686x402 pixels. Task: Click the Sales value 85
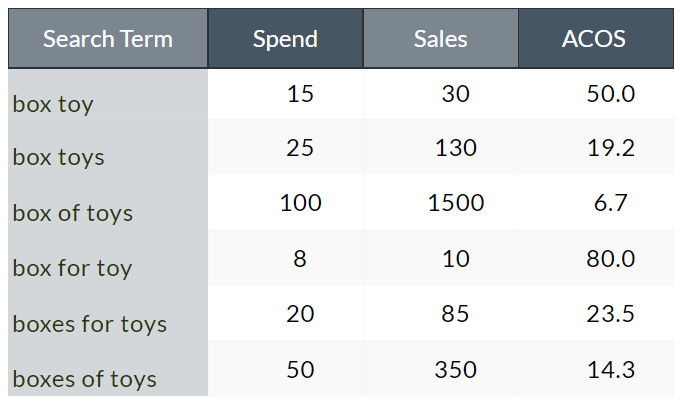pos(455,314)
